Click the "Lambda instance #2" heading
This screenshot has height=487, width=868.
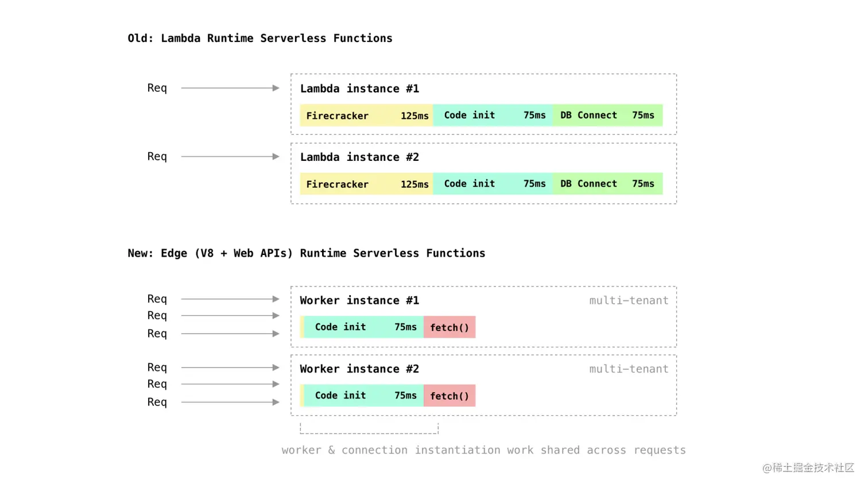359,157
